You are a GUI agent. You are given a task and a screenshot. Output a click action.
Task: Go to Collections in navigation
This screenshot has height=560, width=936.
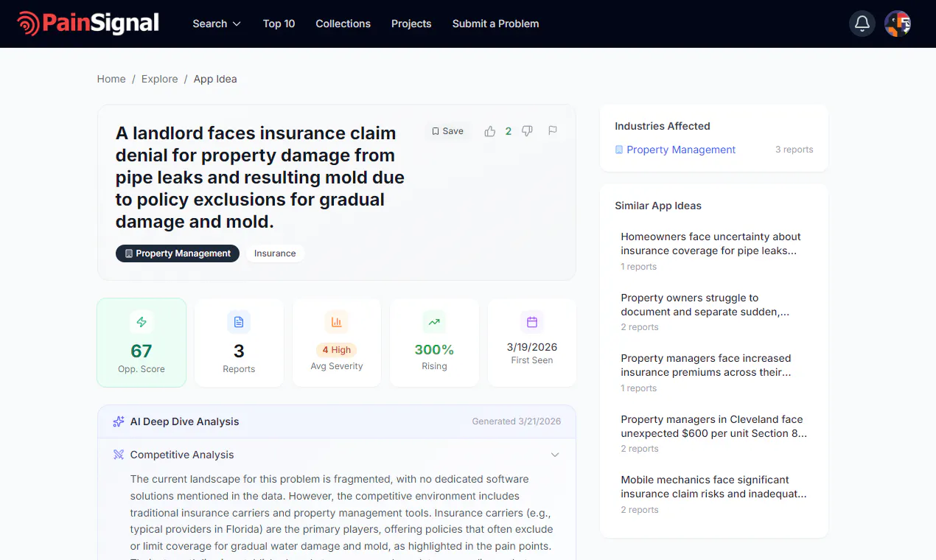(343, 24)
